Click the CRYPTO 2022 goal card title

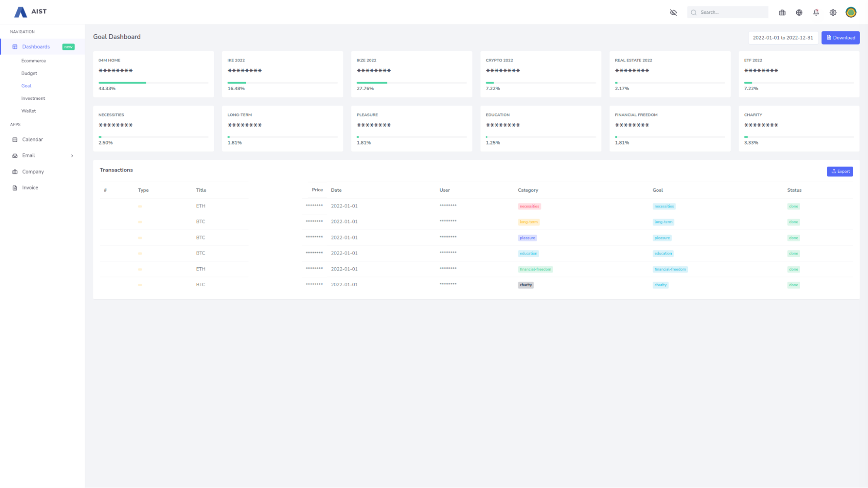pyautogui.click(x=499, y=60)
